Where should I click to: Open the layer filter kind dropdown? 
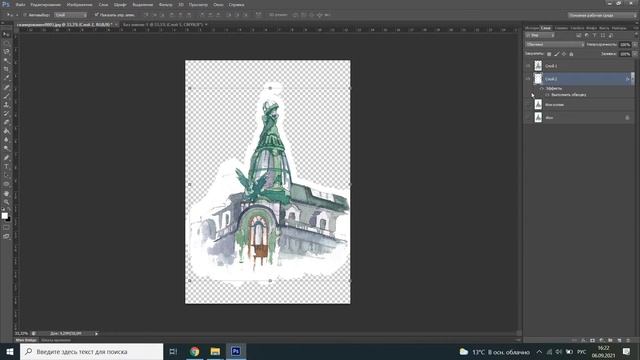click(540, 36)
